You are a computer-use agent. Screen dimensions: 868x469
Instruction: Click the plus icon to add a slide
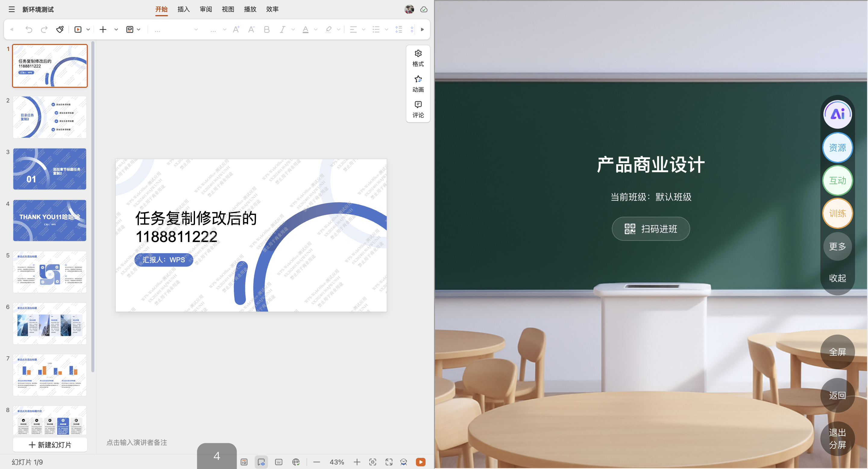pos(103,30)
